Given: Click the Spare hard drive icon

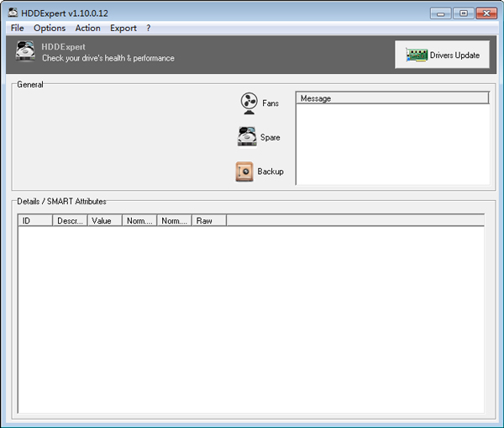Looking at the screenshot, I should tap(247, 136).
